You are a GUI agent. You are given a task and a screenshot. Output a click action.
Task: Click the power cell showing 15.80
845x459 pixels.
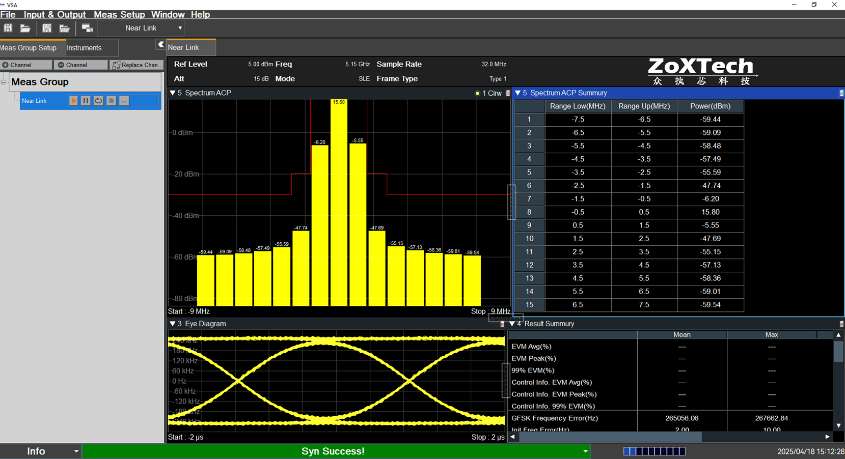710,212
